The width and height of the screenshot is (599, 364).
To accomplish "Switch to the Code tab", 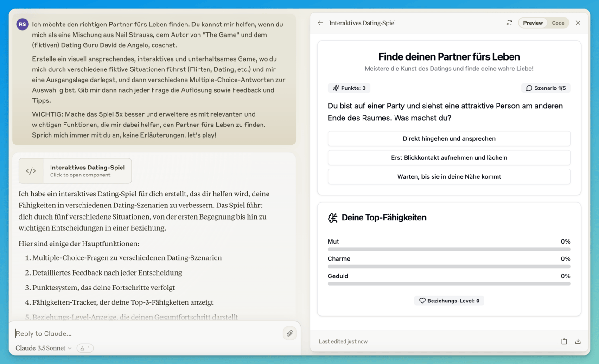I will [x=558, y=23].
